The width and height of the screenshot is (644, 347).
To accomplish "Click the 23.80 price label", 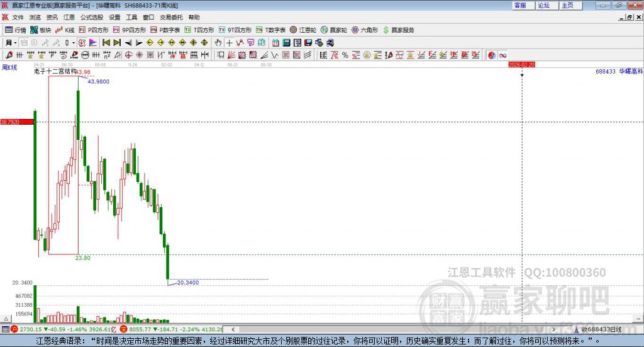I will tap(82, 258).
